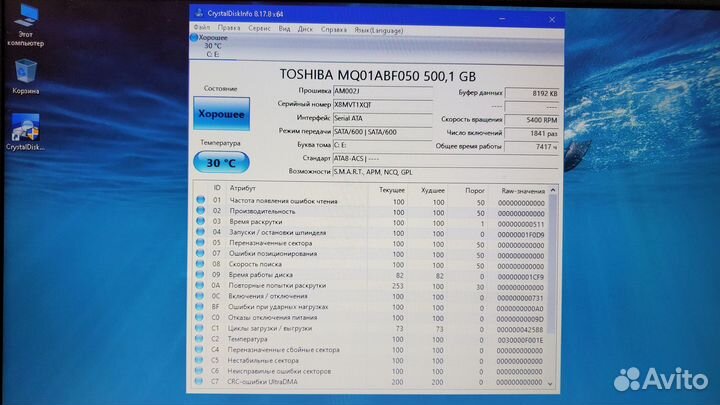Click the Буква тома C: E: field
Image resolution: width=720 pixels, height=405 pixels.
382,145
